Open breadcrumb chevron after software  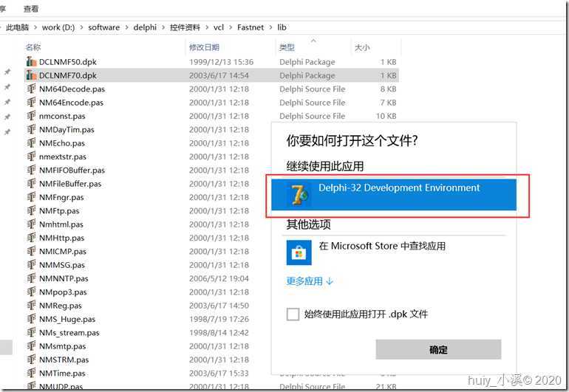coord(126,27)
